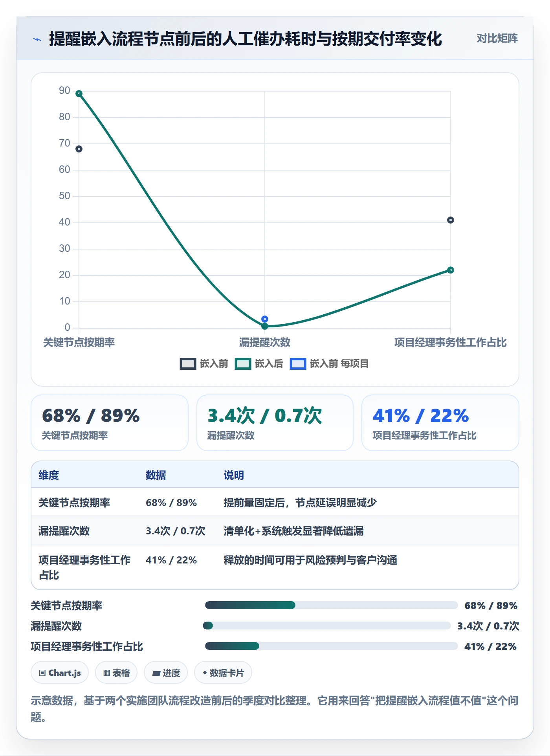
Task: Click the dark 嵌入前 legend color box
Action: 188,364
